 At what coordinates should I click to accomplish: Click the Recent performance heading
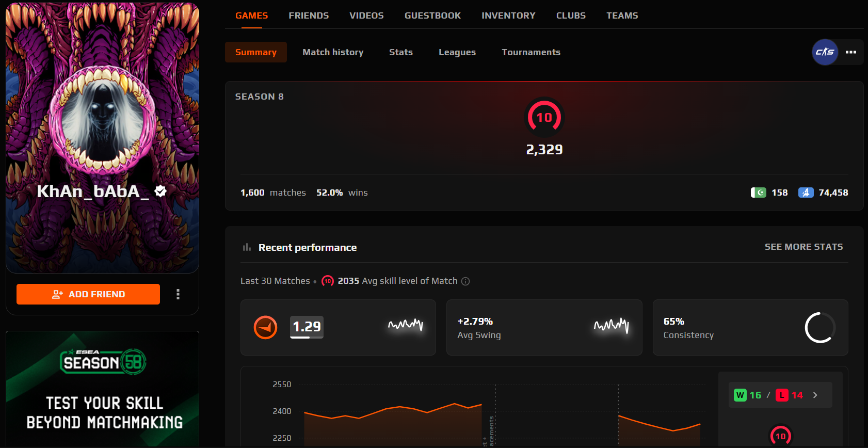[x=308, y=247]
